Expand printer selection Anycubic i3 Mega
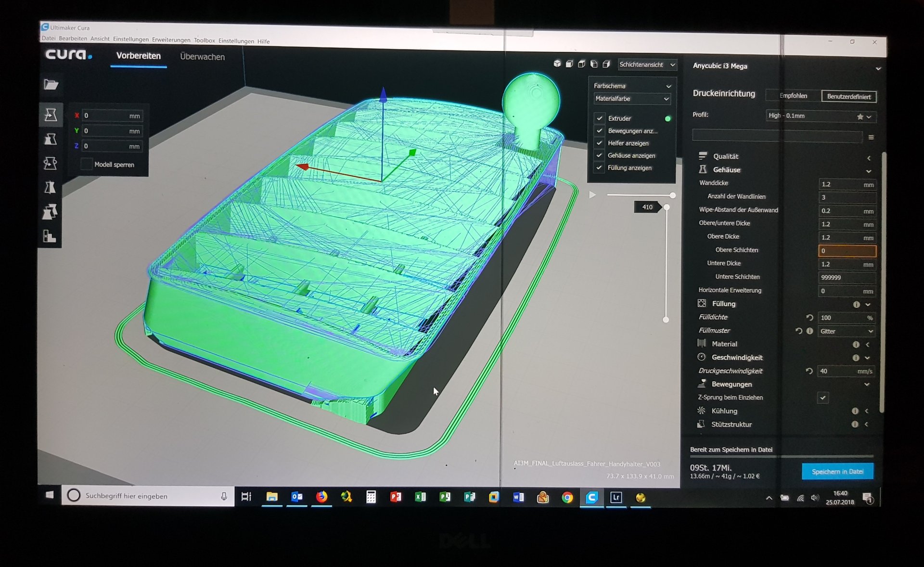Image resolution: width=924 pixels, height=567 pixels. [x=878, y=69]
